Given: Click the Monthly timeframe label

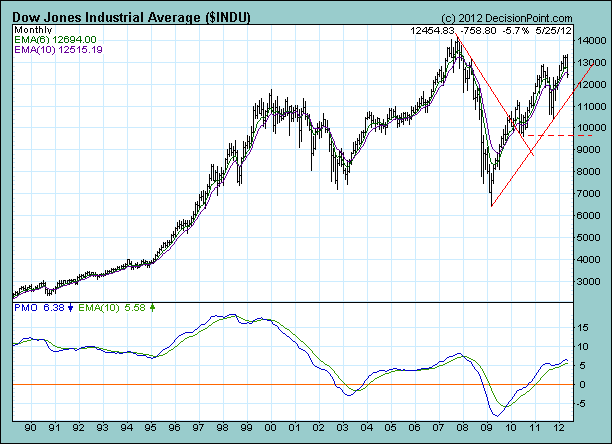Looking at the screenshot, I should click(x=33, y=30).
